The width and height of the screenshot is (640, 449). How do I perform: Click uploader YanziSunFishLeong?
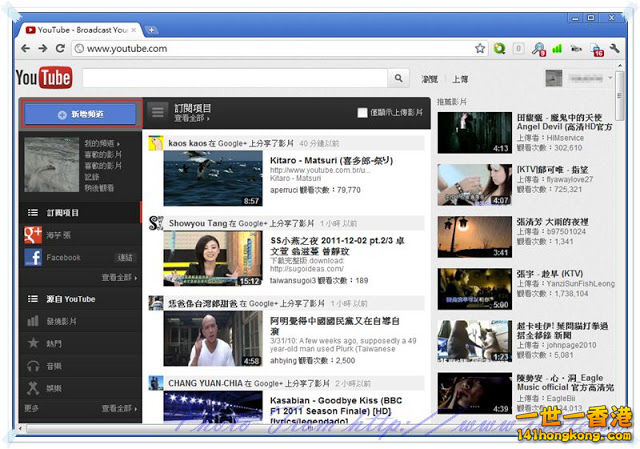click(x=580, y=284)
